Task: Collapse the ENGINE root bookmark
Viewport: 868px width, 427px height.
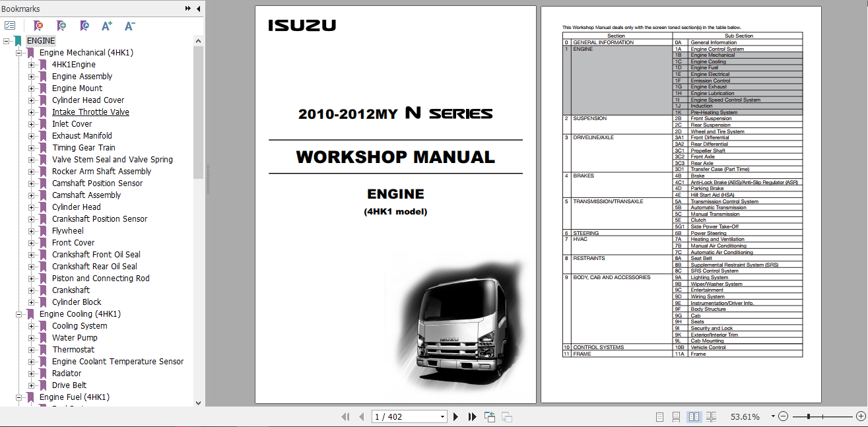Action: 6,41
